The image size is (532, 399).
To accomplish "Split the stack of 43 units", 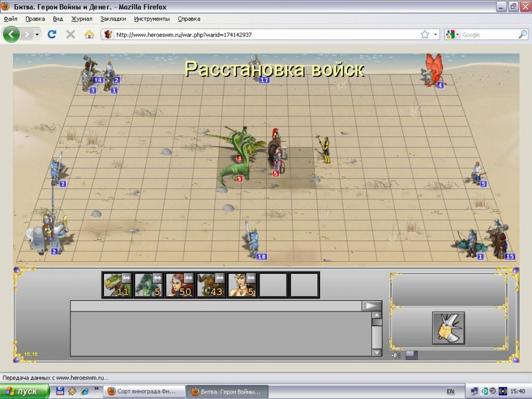I will point(219,278).
